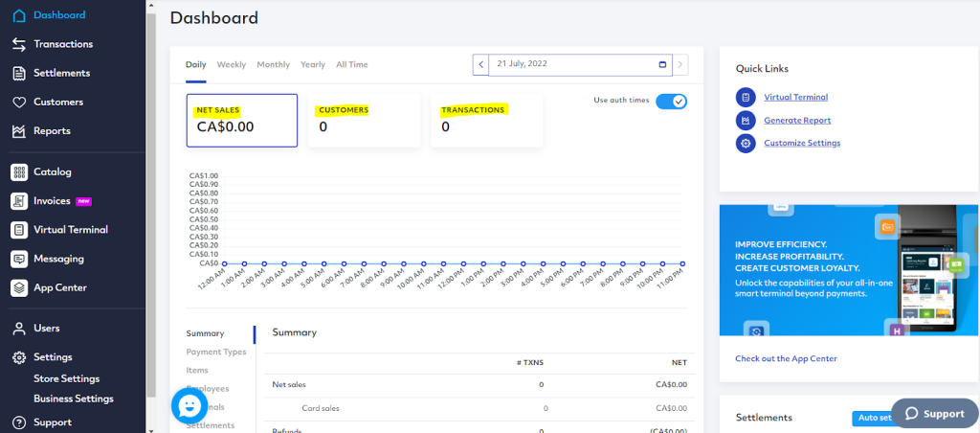Click the Customers heart icon
Image resolution: width=980 pixels, height=433 pixels.
[x=19, y=102]
